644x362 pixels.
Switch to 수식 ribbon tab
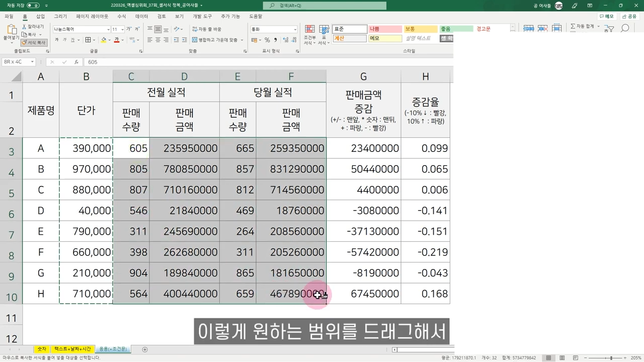[121, 16]
